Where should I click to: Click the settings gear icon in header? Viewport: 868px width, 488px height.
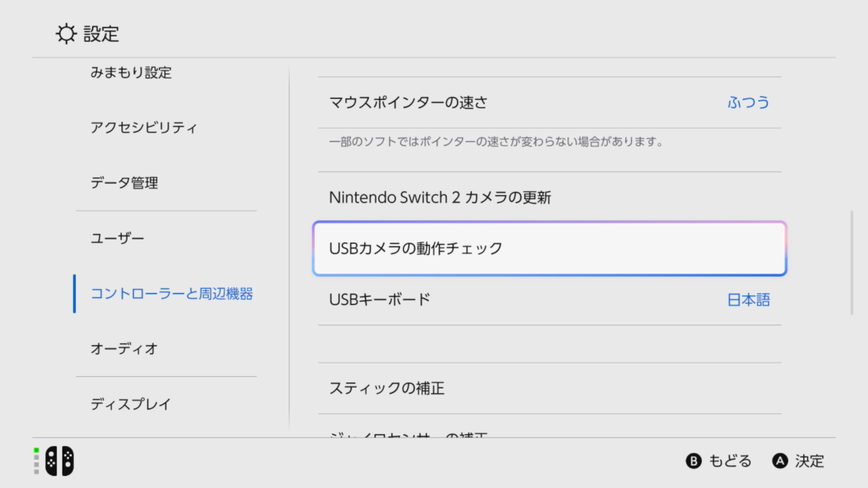pyautogui.click(x=66, y=34)
